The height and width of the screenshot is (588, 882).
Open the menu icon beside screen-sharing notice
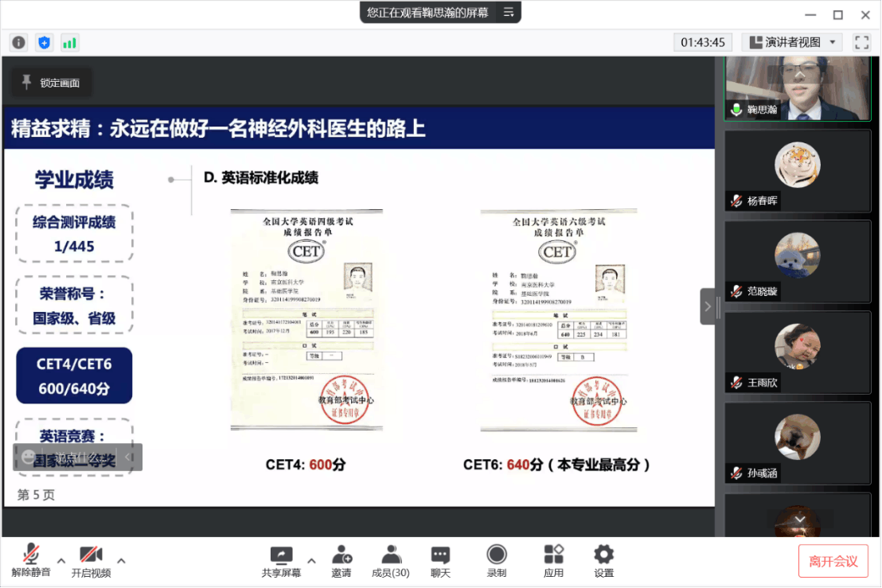pyautogui.click(x=508, y=12)
